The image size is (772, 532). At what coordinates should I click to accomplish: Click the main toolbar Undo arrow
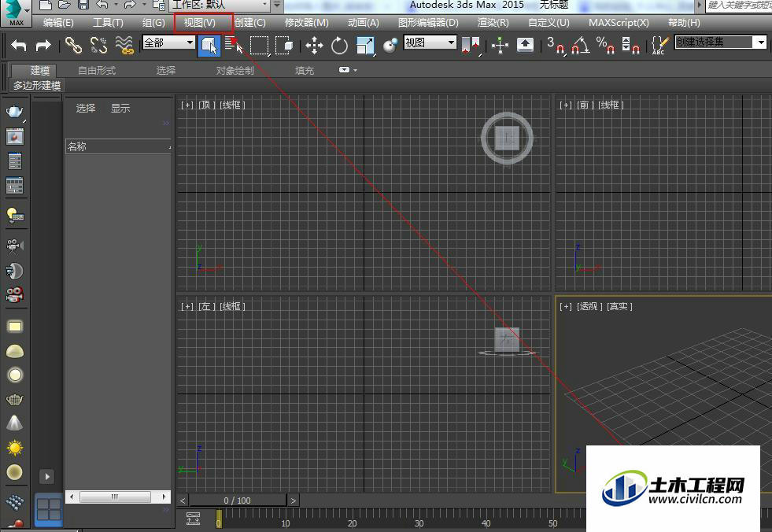pos(19,46)
